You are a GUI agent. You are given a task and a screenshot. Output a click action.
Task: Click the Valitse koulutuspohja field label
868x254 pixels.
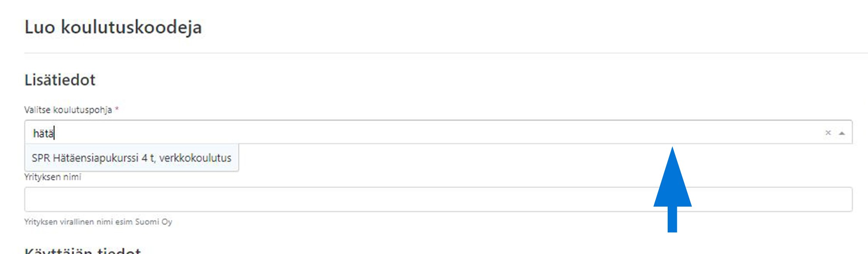(68, 110)
